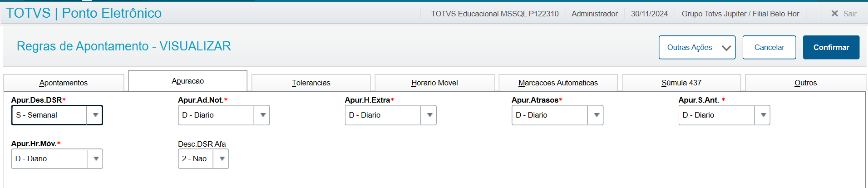Expand the Apur.Ad.Not. dropdown arrow
This screenshot has width=868, height=188.
pos(262,115)
